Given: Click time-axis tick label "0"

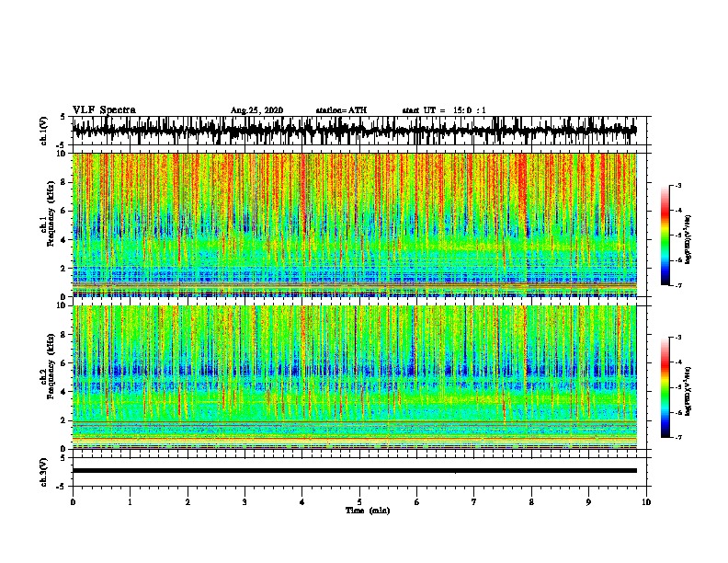Looking at the screenshot, I should click(73, 502).
